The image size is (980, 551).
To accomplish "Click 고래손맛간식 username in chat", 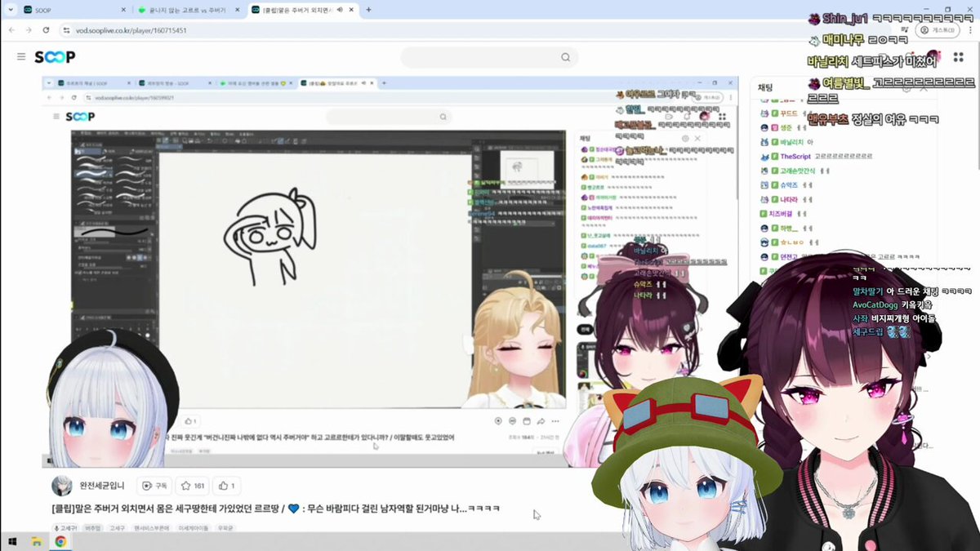I will coord(798,171).
